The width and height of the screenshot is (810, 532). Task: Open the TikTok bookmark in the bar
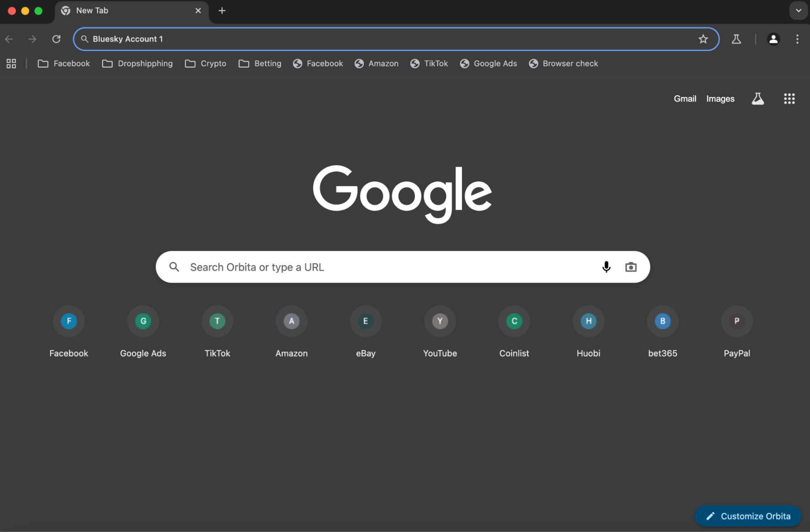pos(429,64)
